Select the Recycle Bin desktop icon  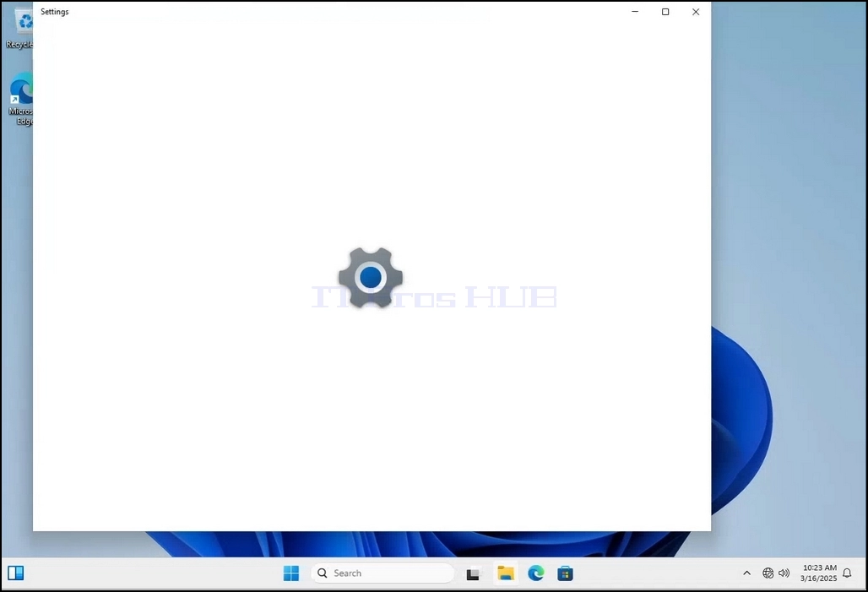click(20, 29)
